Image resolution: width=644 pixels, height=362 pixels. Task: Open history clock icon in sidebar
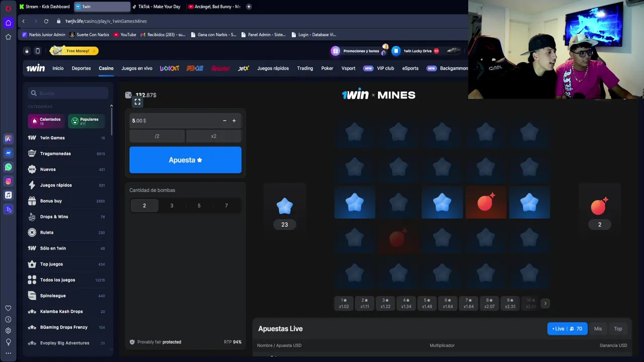tap(8, 319)
